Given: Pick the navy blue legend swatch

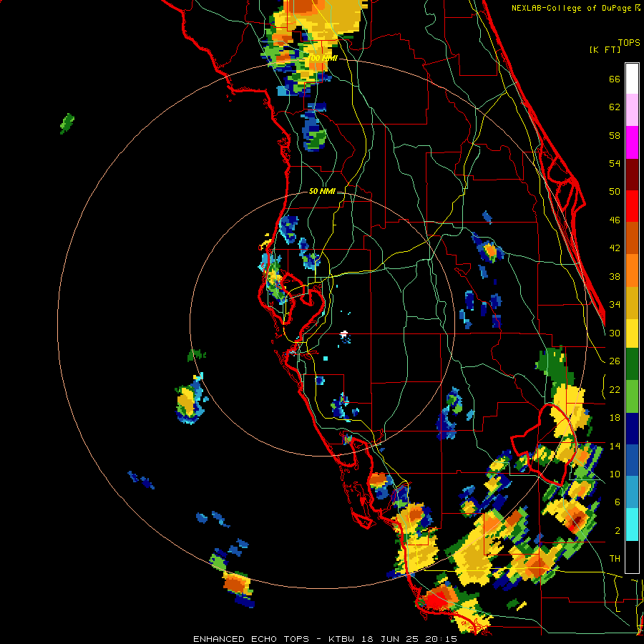Looking at the screenshot, I should tap(632, 429).
